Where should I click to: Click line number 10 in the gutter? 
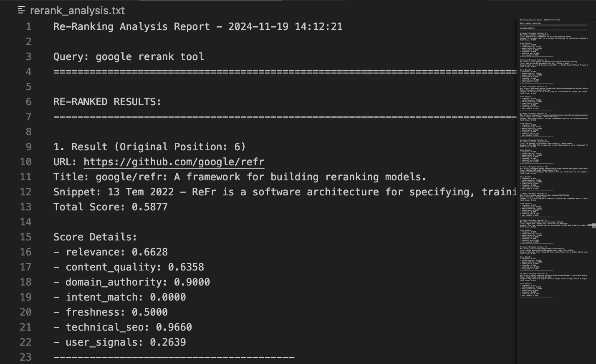click(x=26, y=162)
